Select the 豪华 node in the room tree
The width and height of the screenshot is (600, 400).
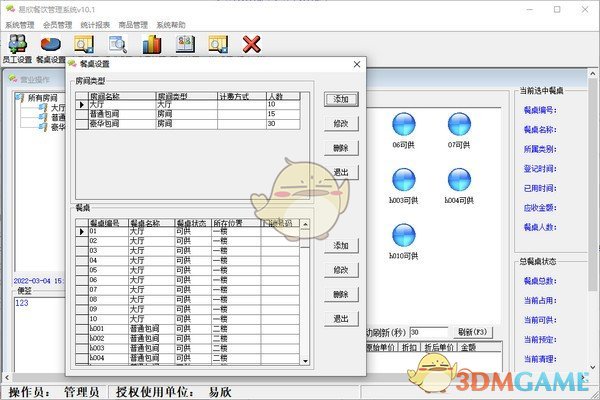[x=58, y=127]
